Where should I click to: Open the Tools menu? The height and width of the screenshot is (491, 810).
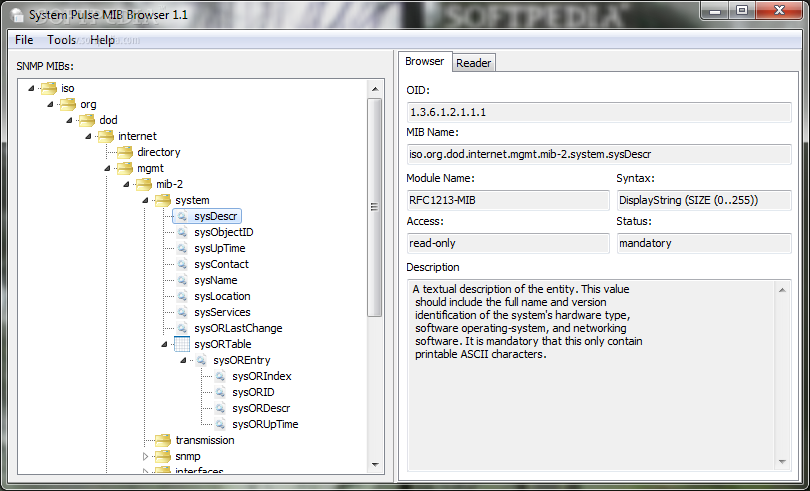(61, 40)
